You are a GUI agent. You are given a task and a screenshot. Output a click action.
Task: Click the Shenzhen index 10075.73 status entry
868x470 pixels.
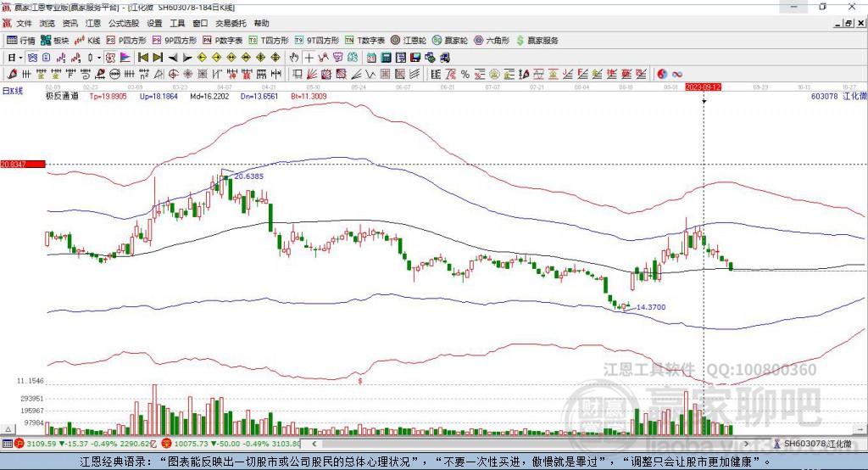231,444
